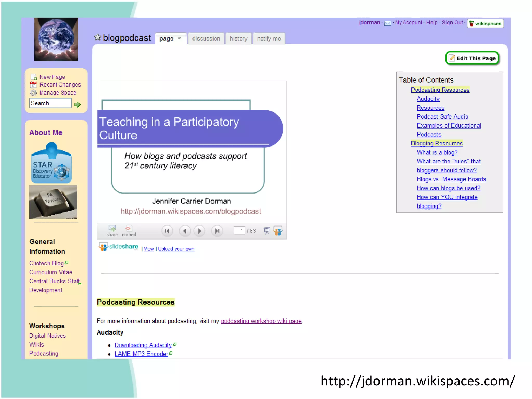Open Blogs vs. Message Boards link
The width and height of the screenshot is (532, 399).
coord(451,179)
